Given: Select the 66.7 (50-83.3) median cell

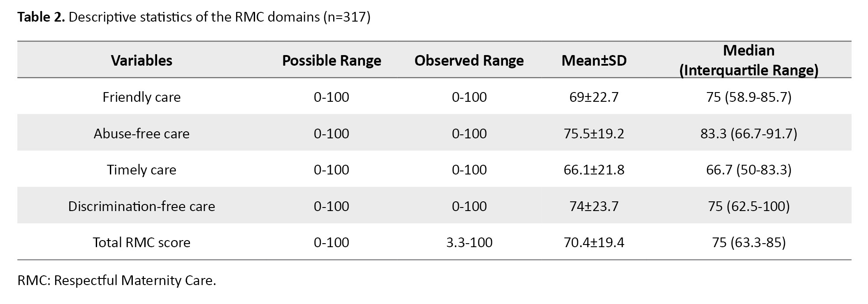Looking at the screenshot, I should (748, 170).
